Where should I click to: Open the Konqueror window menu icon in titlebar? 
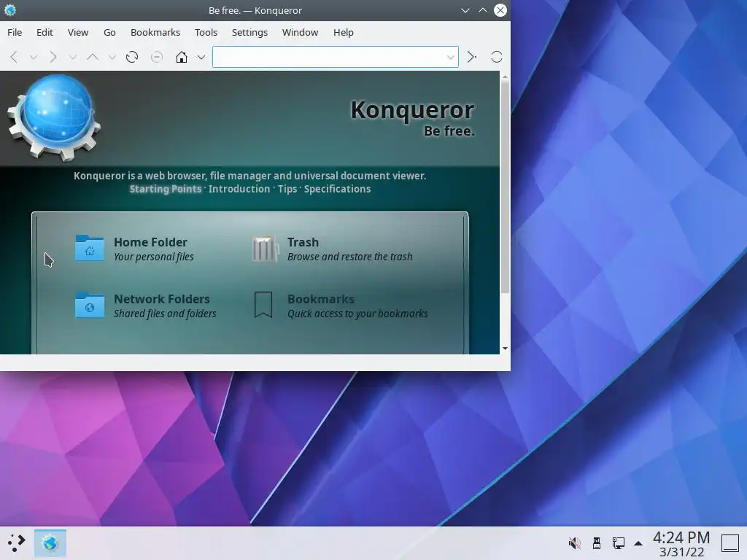[10, 10]
